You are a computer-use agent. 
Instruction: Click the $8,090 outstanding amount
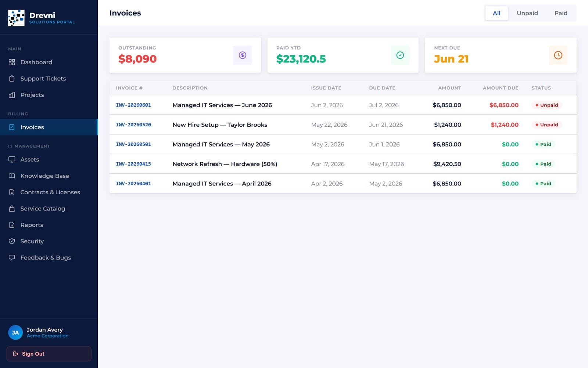point(137,59)
